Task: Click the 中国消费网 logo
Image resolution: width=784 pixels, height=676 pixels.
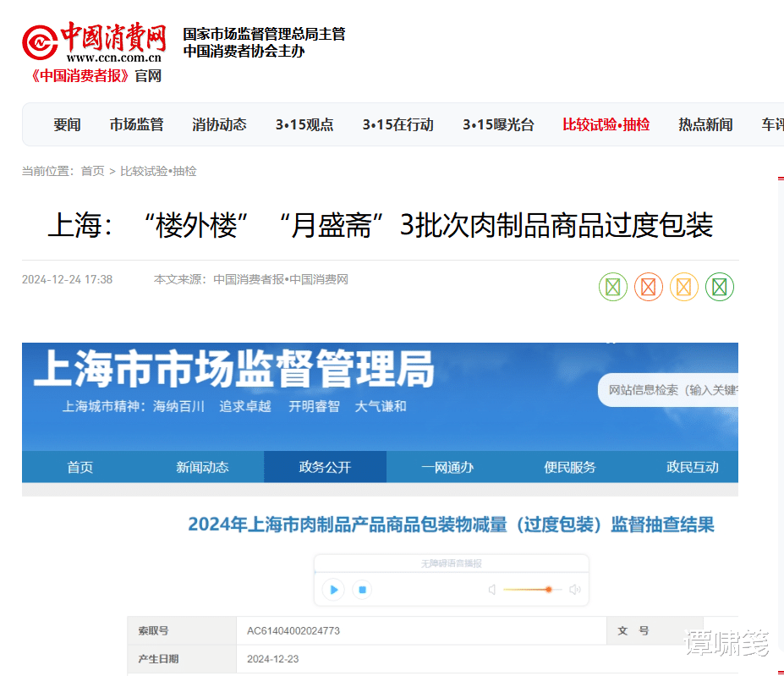Action: tap(94, 43)
